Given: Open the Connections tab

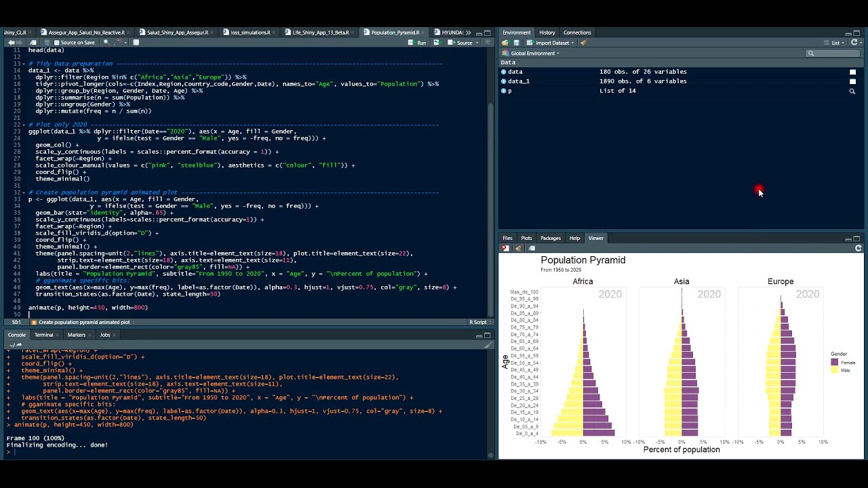Looking at the screenshot, I should 577,33.
